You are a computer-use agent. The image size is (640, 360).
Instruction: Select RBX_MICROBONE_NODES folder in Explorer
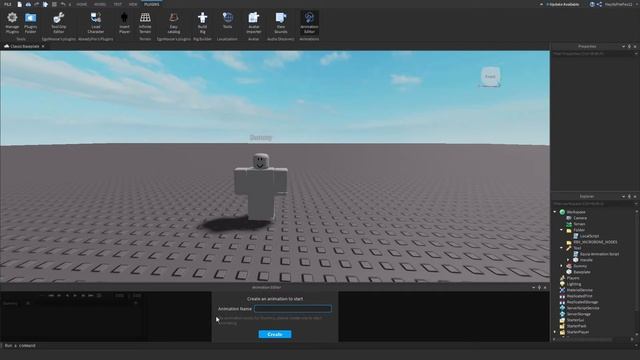[x=595, y=242]
